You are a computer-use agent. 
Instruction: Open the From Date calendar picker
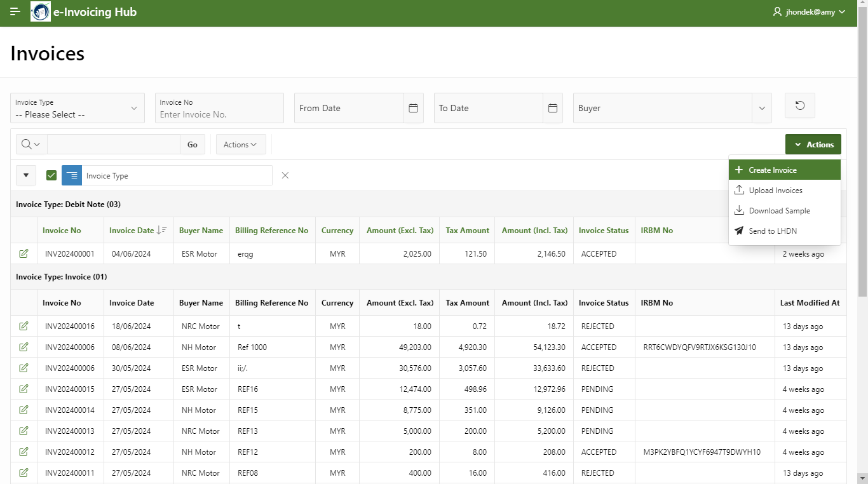[413, 108]
